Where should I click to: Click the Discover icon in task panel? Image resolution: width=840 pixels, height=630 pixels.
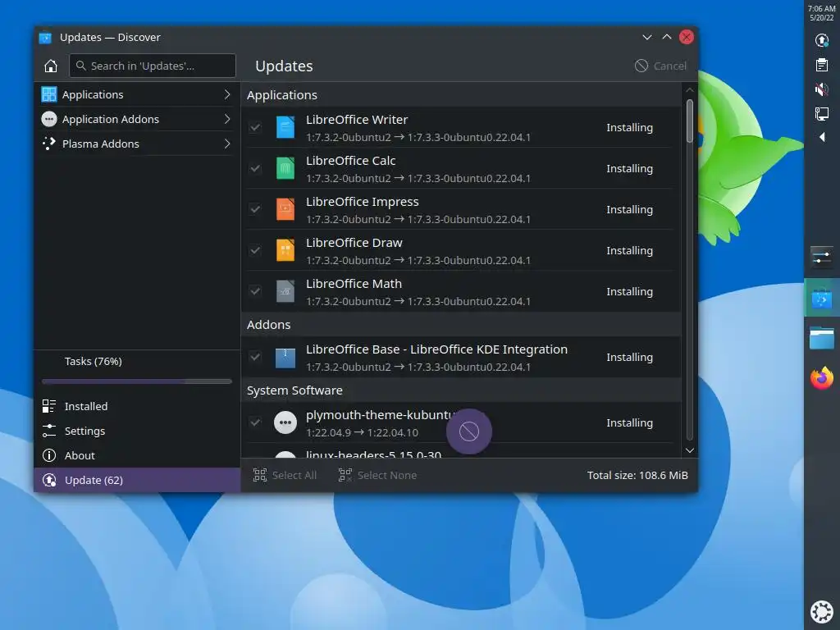[x=822, y=299]
